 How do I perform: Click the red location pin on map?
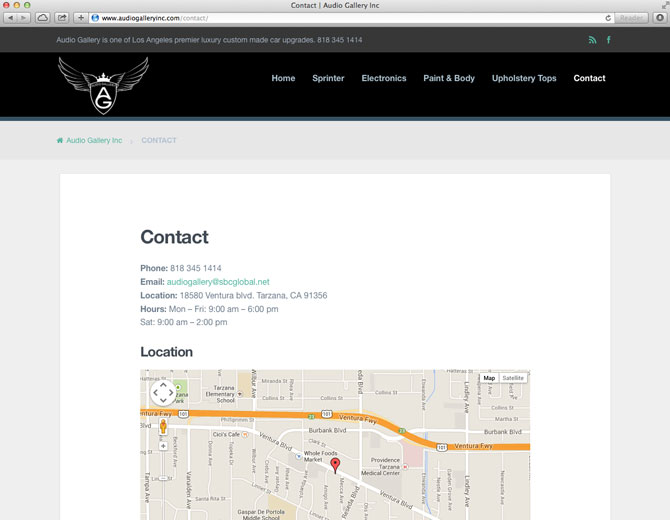(335, 464)
